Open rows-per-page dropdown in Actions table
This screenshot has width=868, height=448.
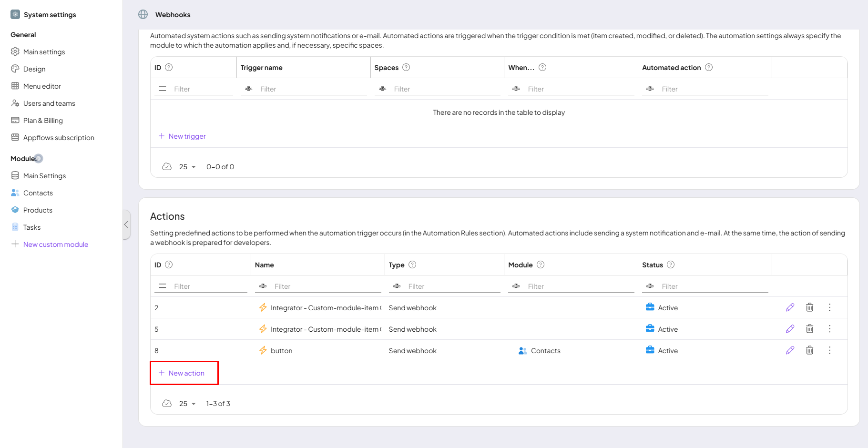pyautogui.click(x=187, y=404)
